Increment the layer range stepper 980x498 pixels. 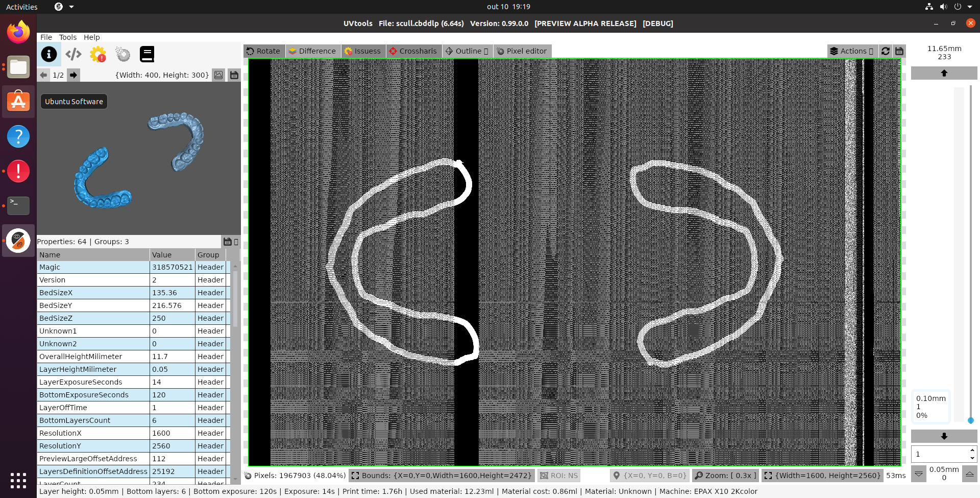coord(971,451)
